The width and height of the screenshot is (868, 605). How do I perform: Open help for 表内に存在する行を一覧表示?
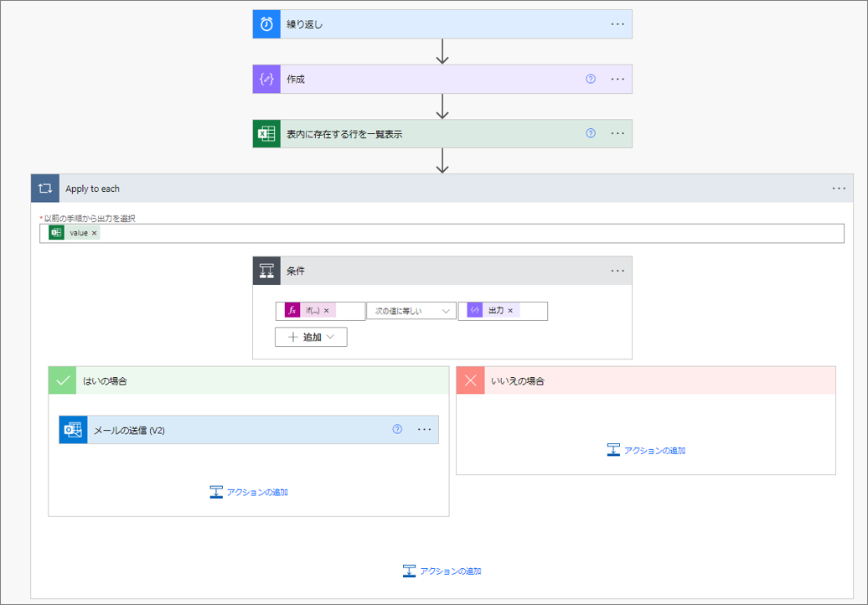coord(591,133)
